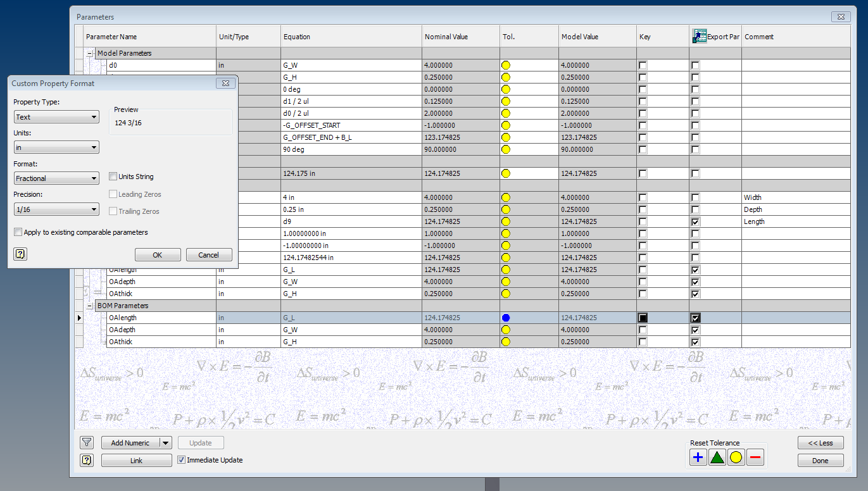The height and width of the screenshot is (491, 868).
Task: Click the Length comment cell
Action: (x=796, y=221)
